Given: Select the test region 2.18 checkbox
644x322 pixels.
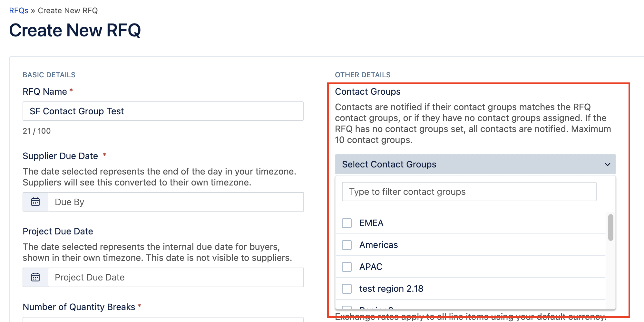Looking at the screenshot, I should [347, 289].
